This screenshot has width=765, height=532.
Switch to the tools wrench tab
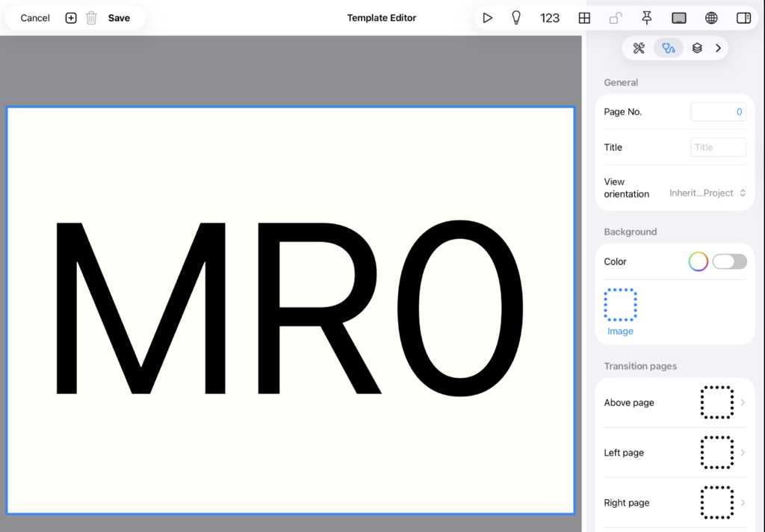point(639,48)
